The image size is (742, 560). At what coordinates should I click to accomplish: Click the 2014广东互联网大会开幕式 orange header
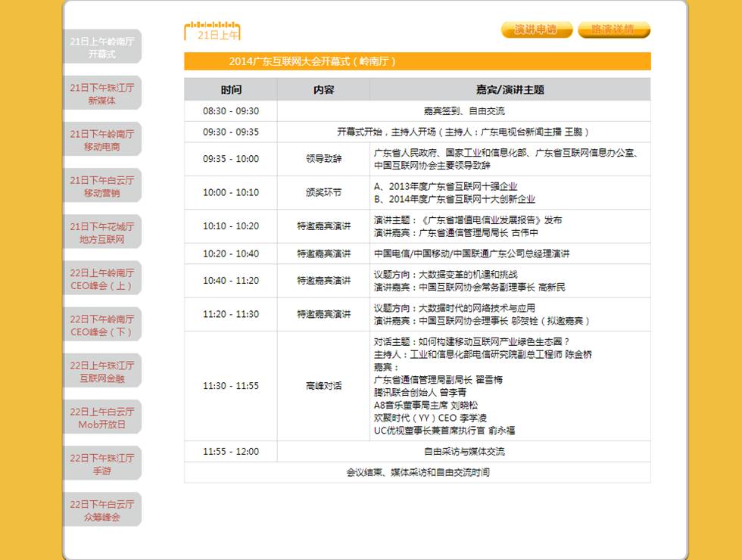(x=417, y=61)
